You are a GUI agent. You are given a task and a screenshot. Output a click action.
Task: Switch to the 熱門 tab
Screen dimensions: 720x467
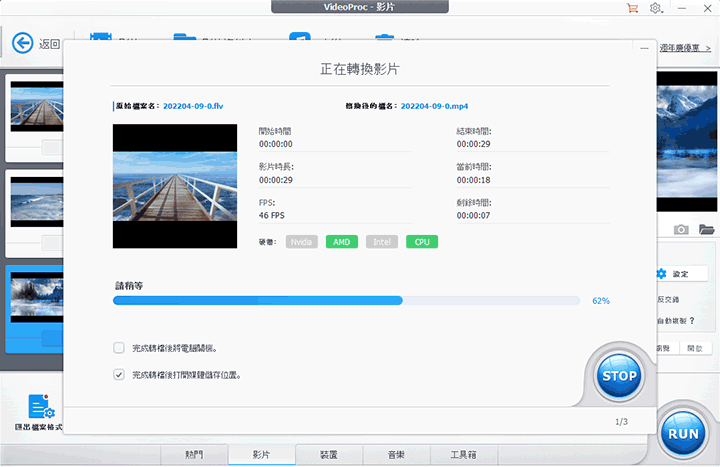194,455
